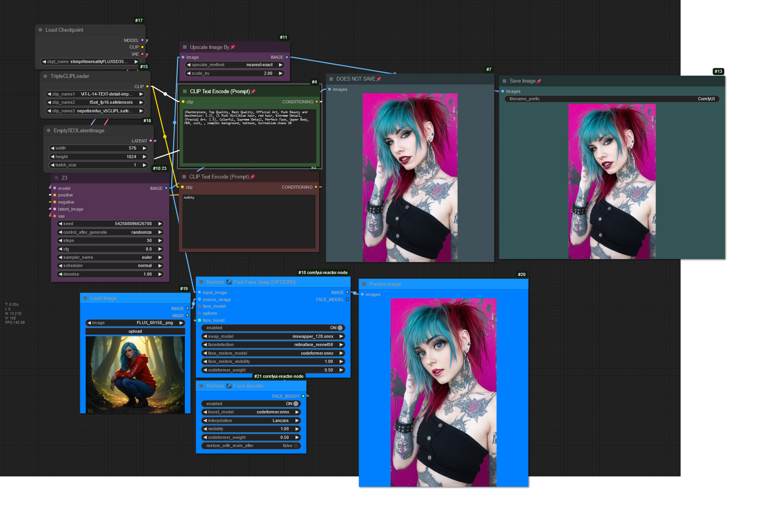Click the ReActor logo in Face Booster title

(229, 386)
